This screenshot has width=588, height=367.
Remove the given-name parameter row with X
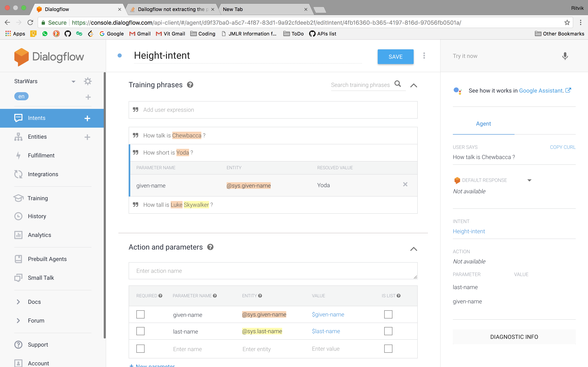405,185
